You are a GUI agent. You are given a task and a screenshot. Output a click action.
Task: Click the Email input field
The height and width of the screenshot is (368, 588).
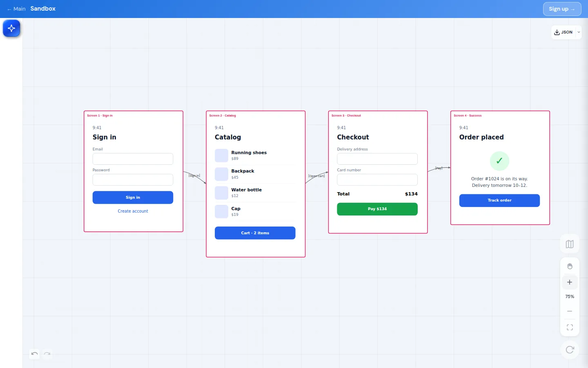click(133, 159)
